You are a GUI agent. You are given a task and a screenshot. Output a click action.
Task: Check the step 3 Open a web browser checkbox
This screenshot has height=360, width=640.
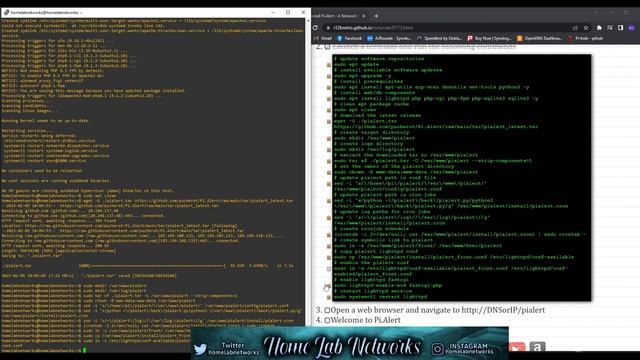pyautogui.click(x=327, y=311)
